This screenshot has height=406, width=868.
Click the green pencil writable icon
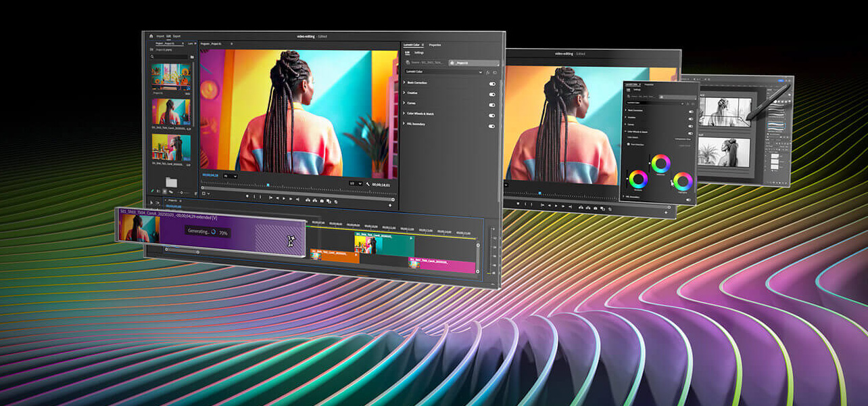pos(152,190)
